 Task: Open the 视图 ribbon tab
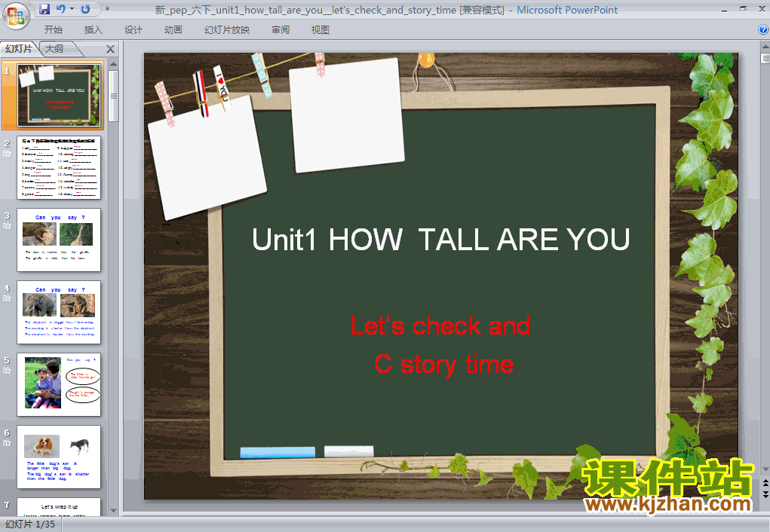[x=321, y=30]
